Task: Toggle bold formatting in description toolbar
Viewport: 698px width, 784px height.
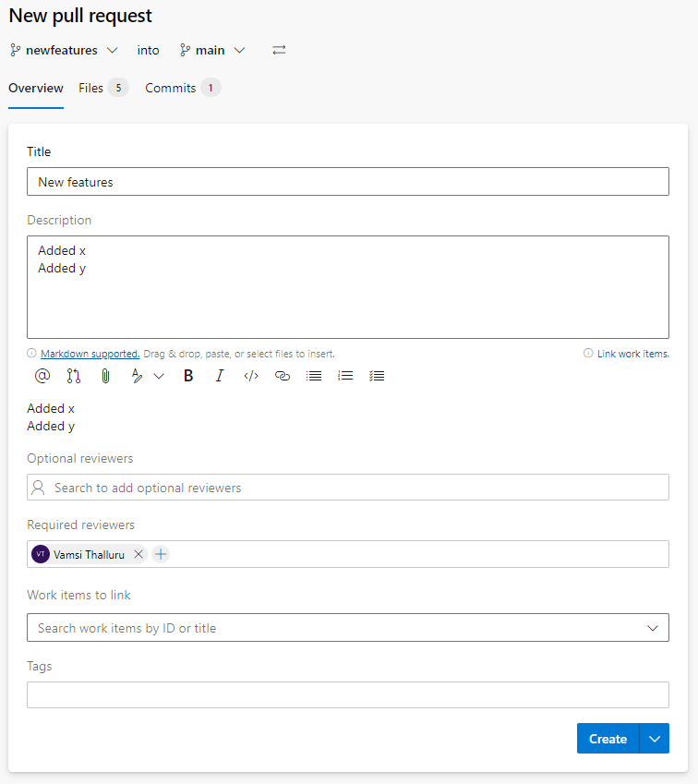Action: (x=188, y=376)
